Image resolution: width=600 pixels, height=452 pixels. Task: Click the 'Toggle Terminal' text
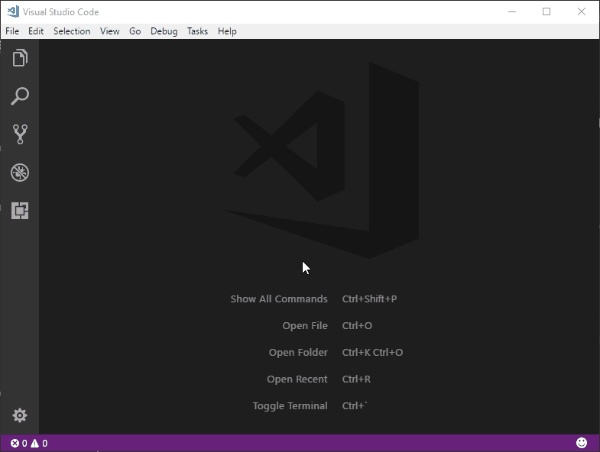(290, 406)
